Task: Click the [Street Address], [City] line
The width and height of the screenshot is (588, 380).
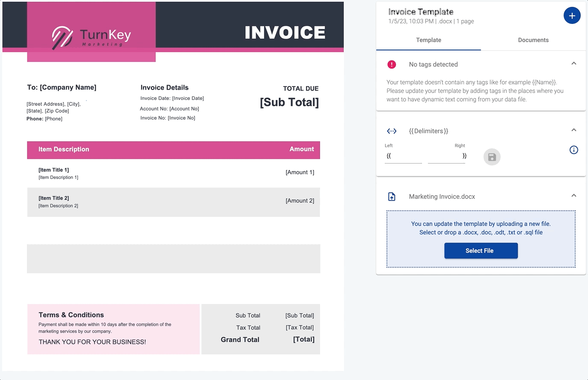Action: coord(53,104)
